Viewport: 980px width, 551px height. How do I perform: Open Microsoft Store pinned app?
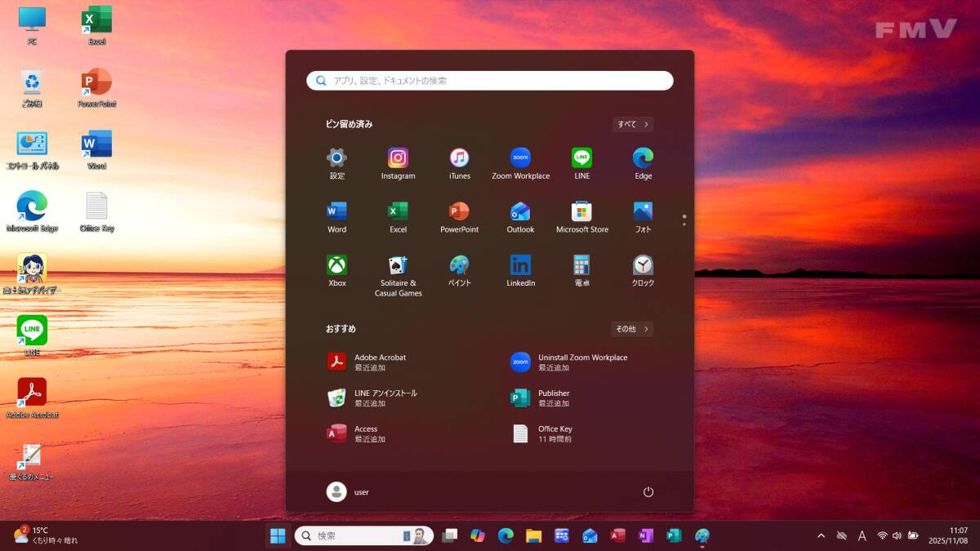[x=581, y=217]
